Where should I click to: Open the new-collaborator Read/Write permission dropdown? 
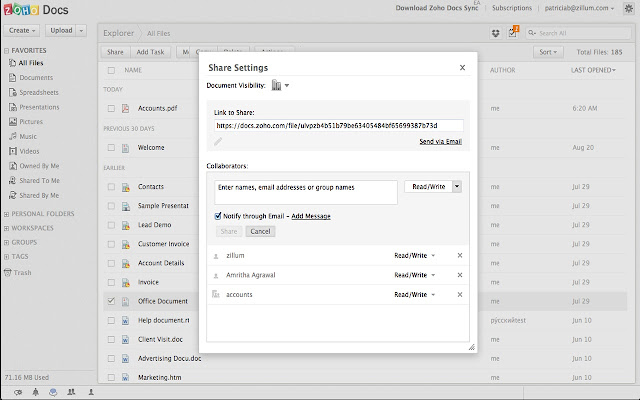pyautogui.click(x=457, y=187)
